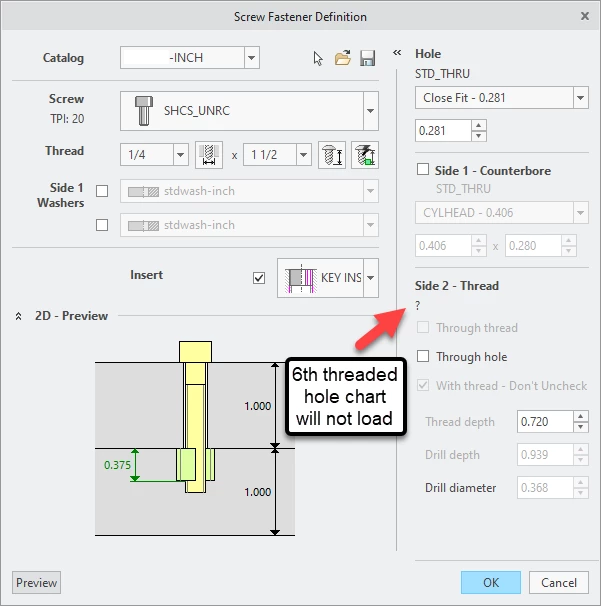The image size is (601, 606).
Task: Click the Cancel button
Action: click(x=559, y=582)
